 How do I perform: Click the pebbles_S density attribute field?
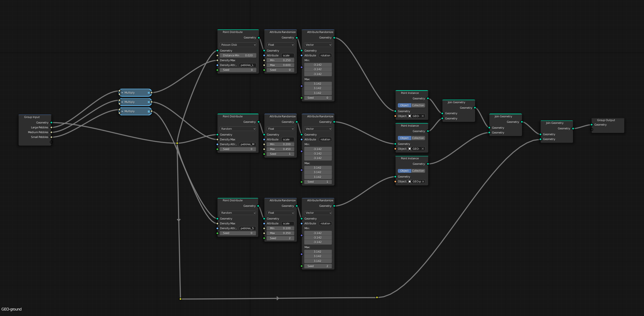[x=248, y=228]
